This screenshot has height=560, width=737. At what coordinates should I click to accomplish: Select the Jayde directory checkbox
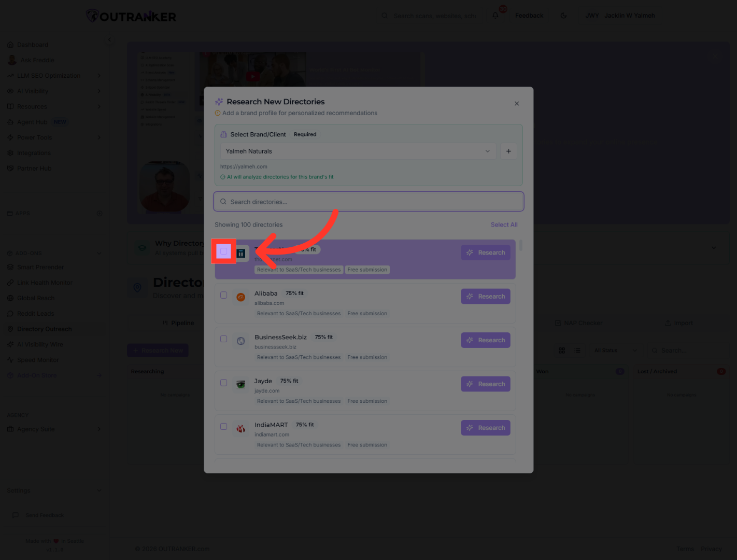pos(224,383)
